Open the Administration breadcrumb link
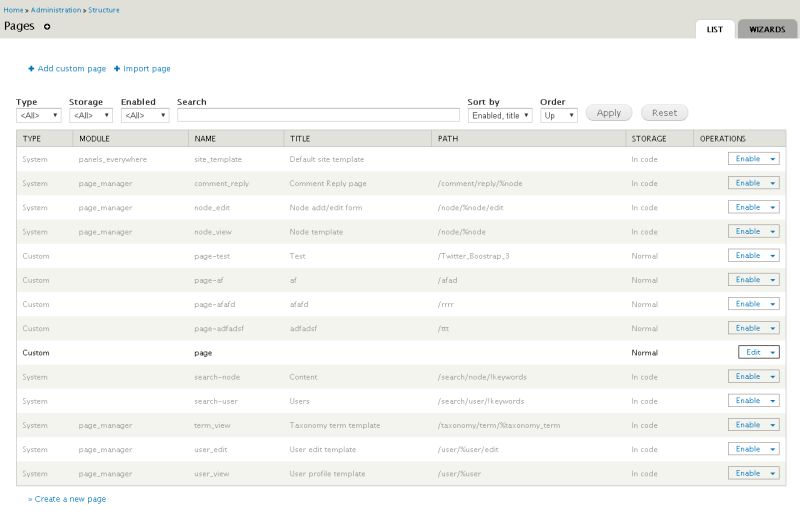 click(x=56, y=10)
